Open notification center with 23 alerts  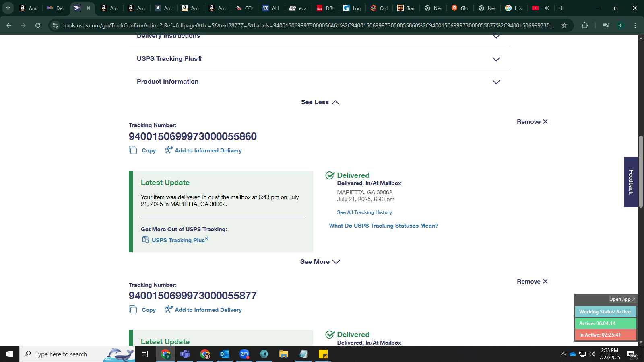coord(632,354)
